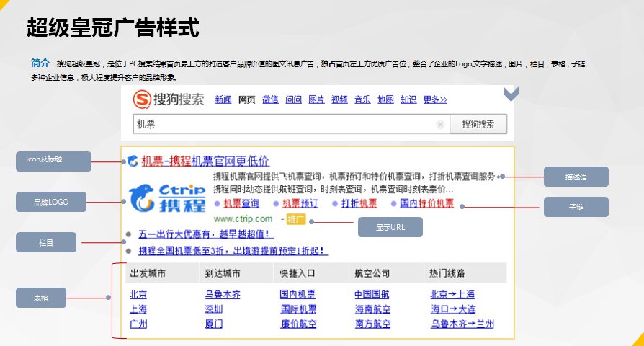Click the Sogou search logo
The width and height of the screenshot is (644, 346).
(x=169, y=99)
